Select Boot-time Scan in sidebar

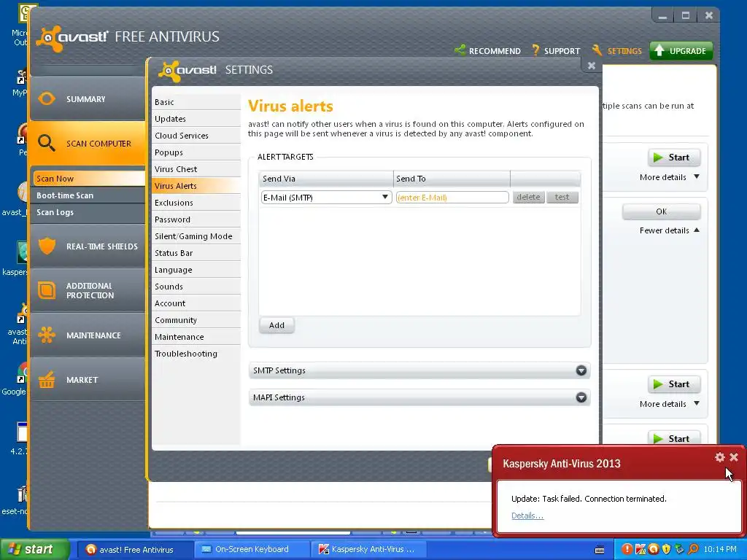(88, 195)
